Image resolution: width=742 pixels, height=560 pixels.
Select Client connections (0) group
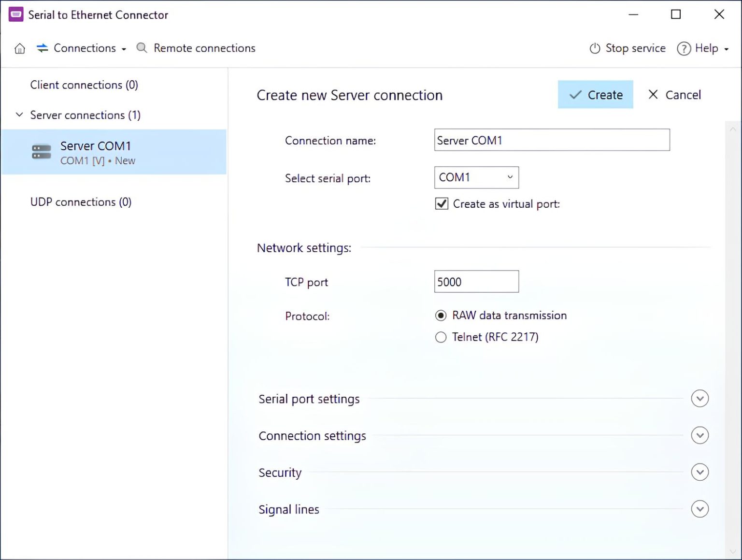click(x=84, y=85)
